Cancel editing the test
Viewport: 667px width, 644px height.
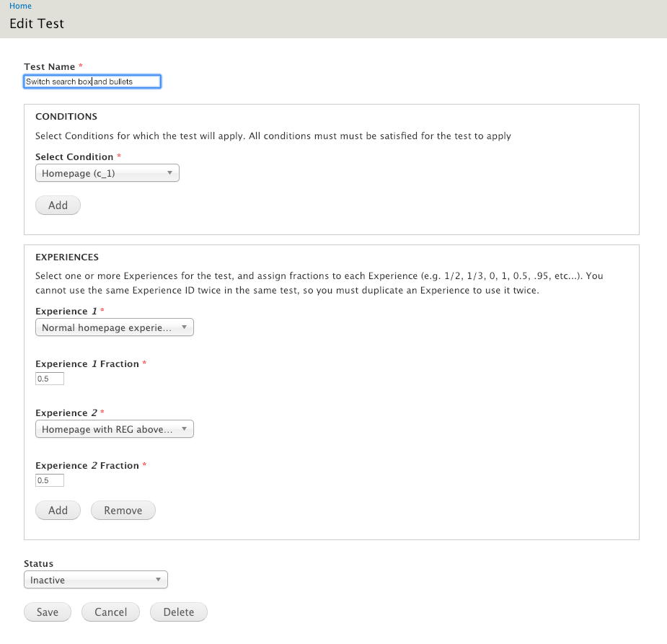(110, 612)
